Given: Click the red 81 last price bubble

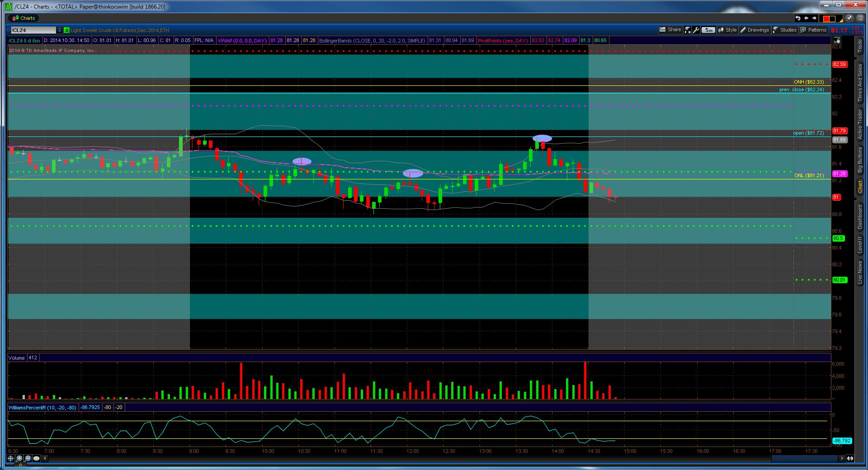Looking at the screenshot, I should click(836, 197).
